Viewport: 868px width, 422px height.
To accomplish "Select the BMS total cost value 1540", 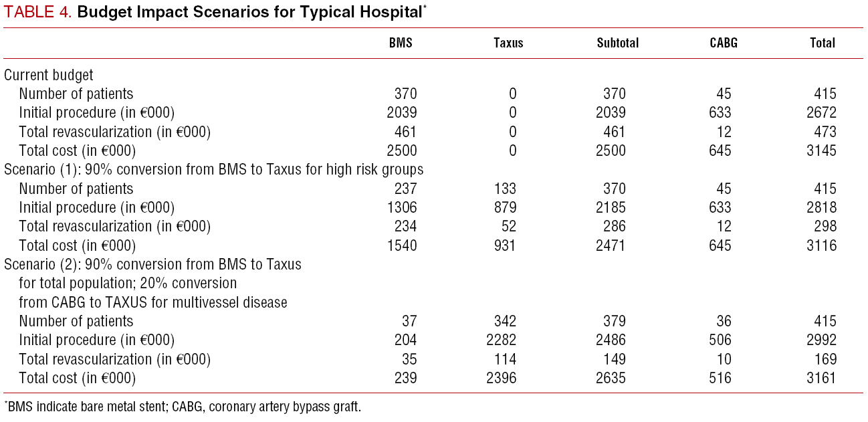I will coord(402,245).
